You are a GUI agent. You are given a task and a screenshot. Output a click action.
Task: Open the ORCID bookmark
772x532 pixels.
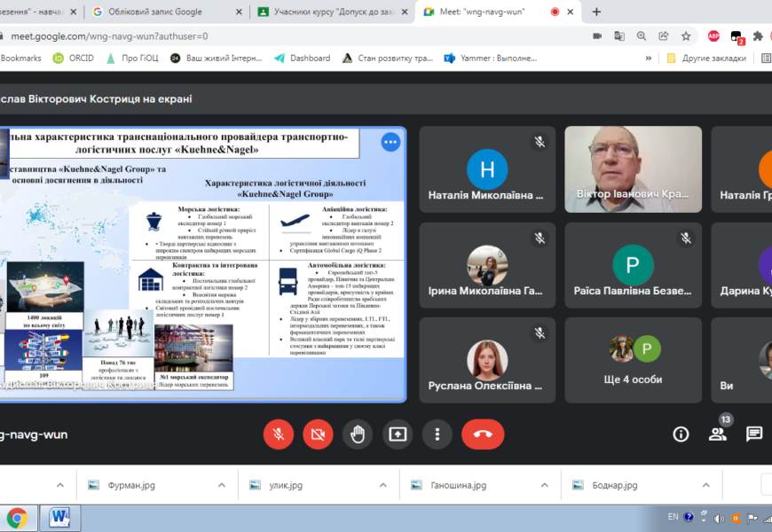pyautogui.click(x=74, y=59)
